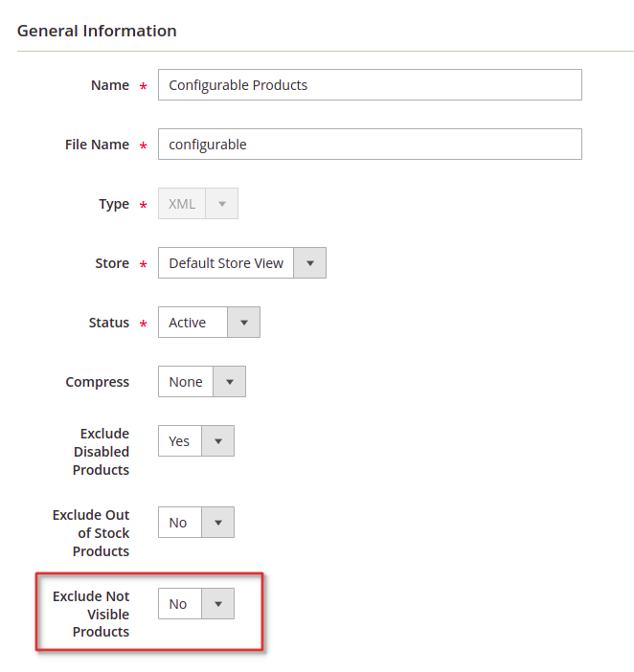Open Exclude Disabled Products Yes dropdown
Image resolution: width=634 pixels, height=672 pixels.
pyautogui.click(x=196, y=441)
